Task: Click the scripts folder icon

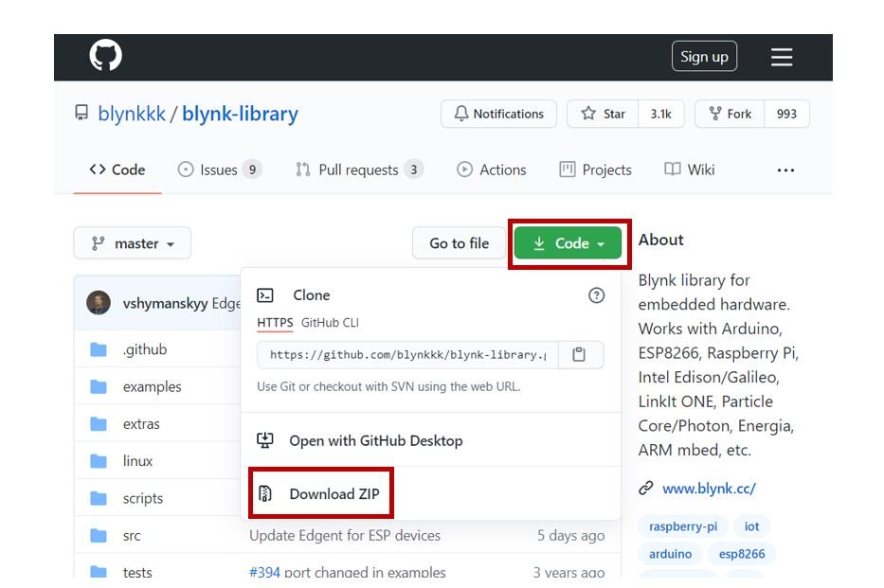Action: (x=99, y=498)
